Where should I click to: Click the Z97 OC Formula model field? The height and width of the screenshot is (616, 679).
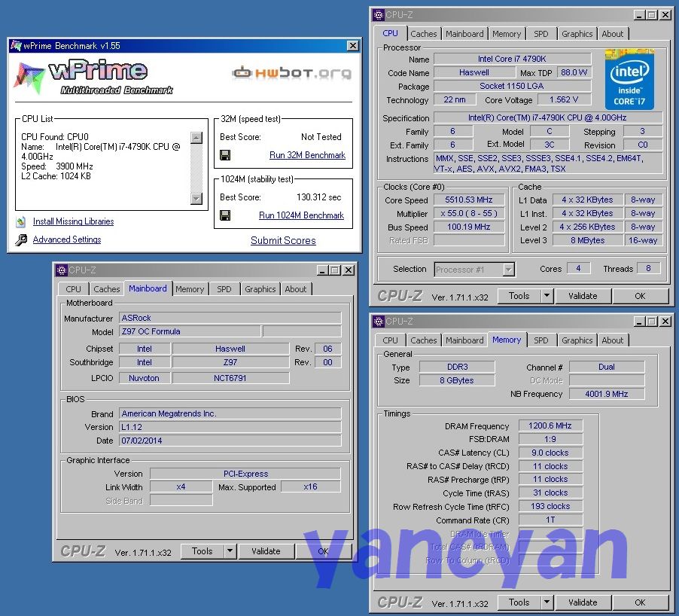pyautogui.click(x=190, y=331)
